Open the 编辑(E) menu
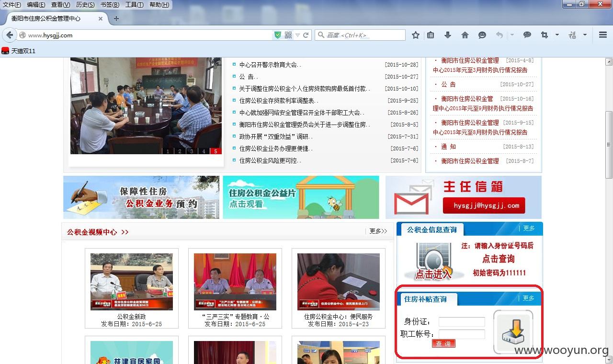This screenshot has width=613, height=364. tap(36, 5)
